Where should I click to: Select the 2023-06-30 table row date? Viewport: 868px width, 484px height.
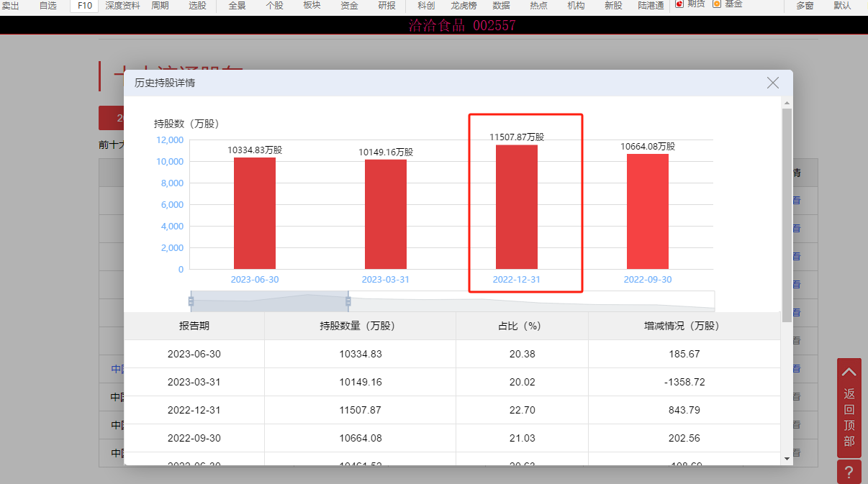coord(194,354)
